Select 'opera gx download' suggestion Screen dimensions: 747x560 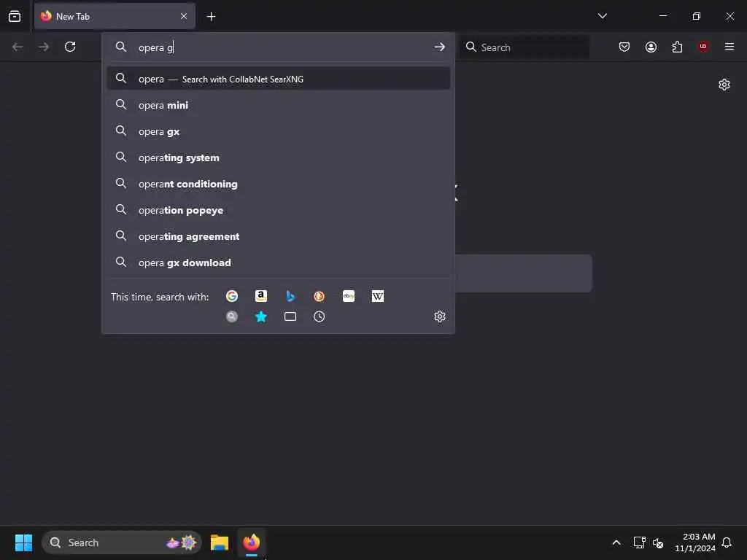pyautogui.click(x=279, y=262)
